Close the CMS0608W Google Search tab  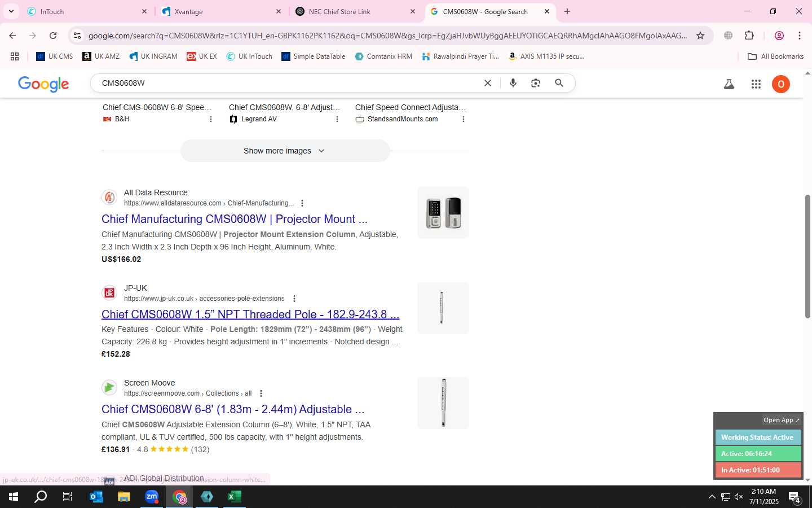pos(546,11)
